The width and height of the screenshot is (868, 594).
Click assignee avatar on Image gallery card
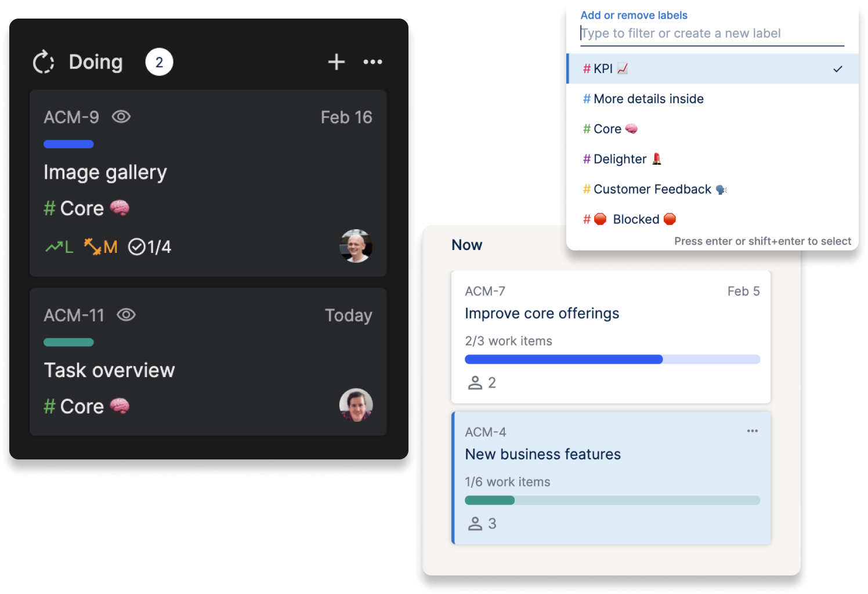(356, 246)
